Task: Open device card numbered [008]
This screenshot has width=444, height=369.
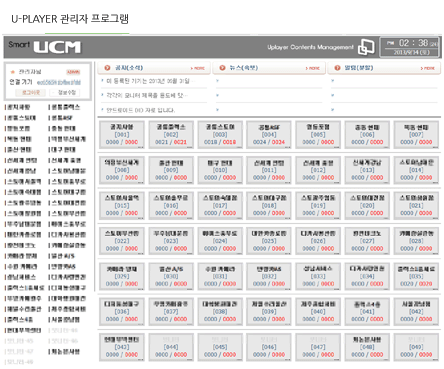Action: (122, 170)
